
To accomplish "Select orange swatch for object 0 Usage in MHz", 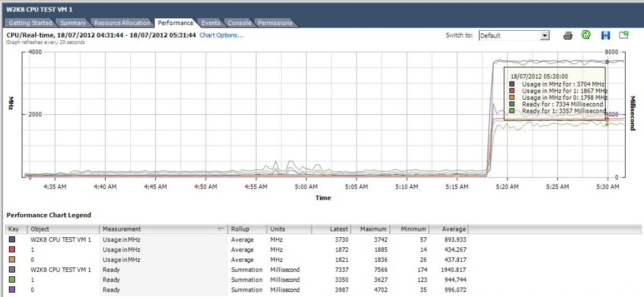I will click(x=11, y=260).
